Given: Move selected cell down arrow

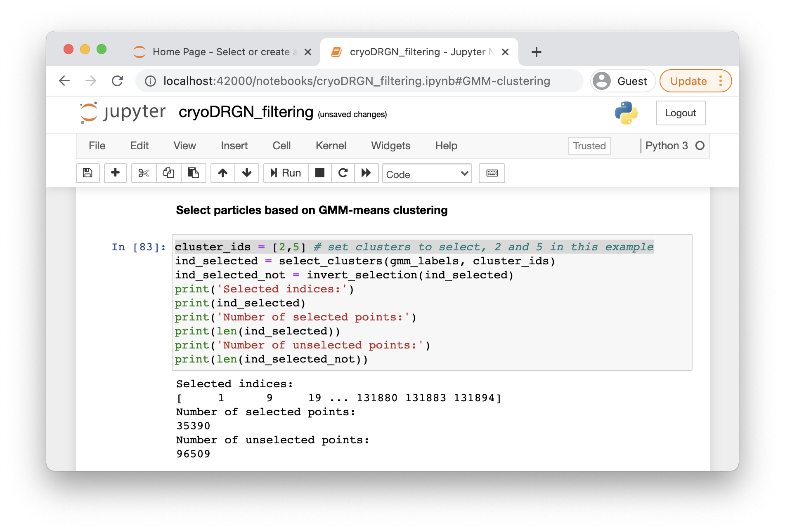Looking at the screenshot, I should coord(247,173).
